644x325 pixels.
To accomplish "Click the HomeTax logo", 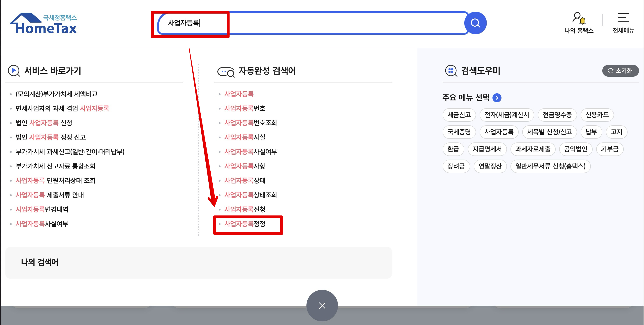I will tap(44, 24).
